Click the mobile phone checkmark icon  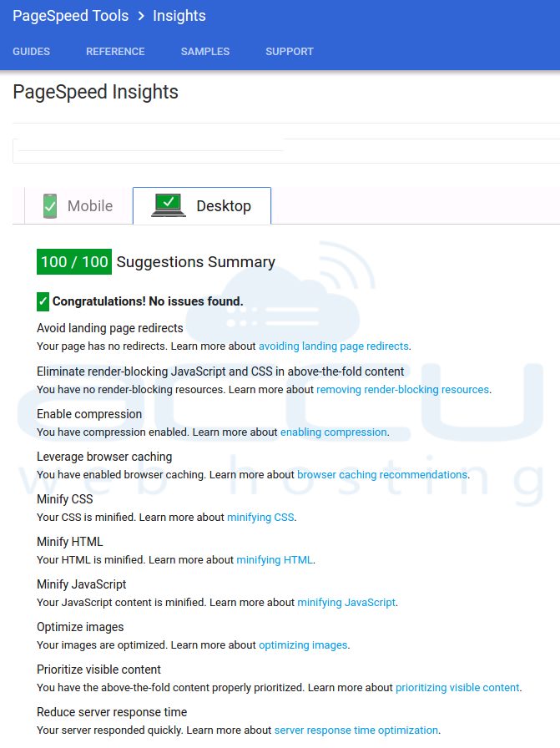coord(50,206)
